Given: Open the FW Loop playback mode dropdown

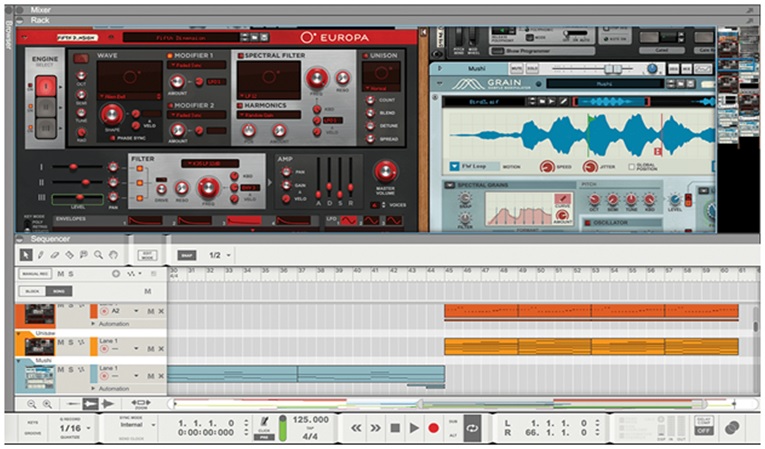Looking at the screenshot, I should pyautogui.click(x=454, y=166).
